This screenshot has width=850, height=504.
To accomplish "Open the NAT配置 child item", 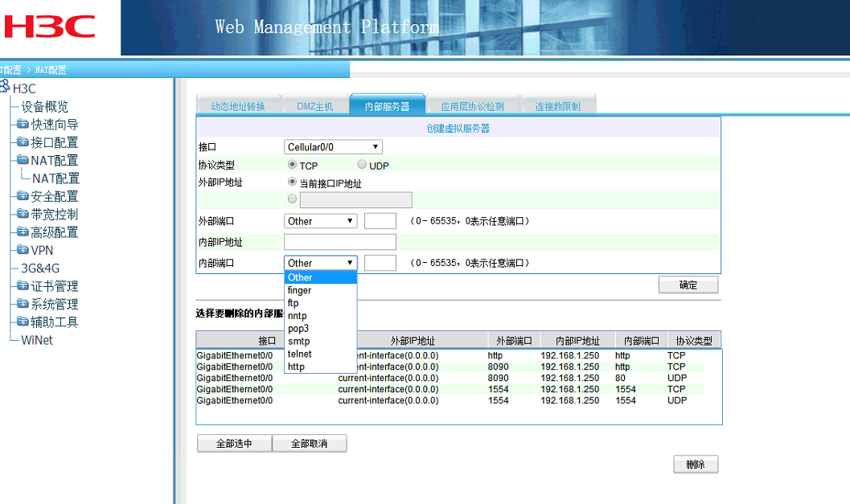I will [x=55, y=178].
